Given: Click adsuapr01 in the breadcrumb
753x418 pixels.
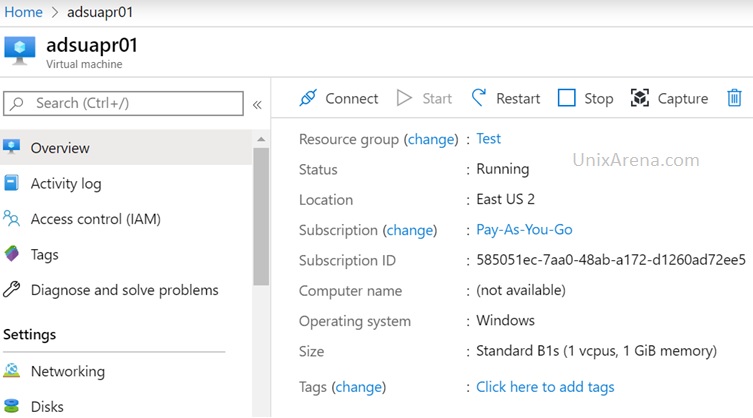Looking at the screenshot, I should 100,12.
